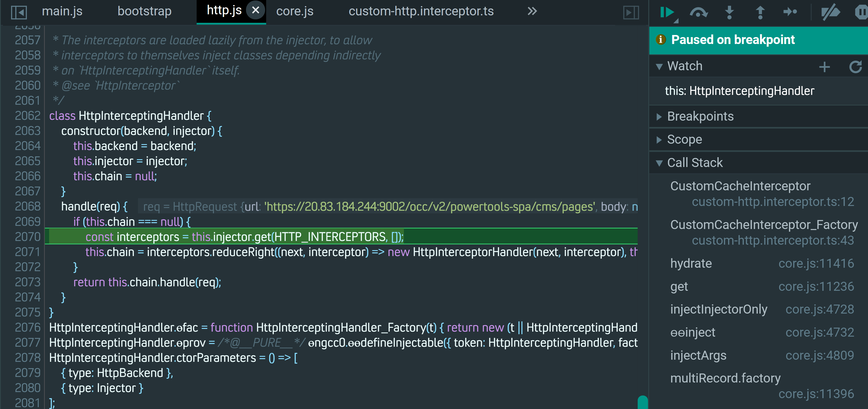The width and height of the screenshot is (868, 409).
Task: Close the http.js tab
Action: 256,10
